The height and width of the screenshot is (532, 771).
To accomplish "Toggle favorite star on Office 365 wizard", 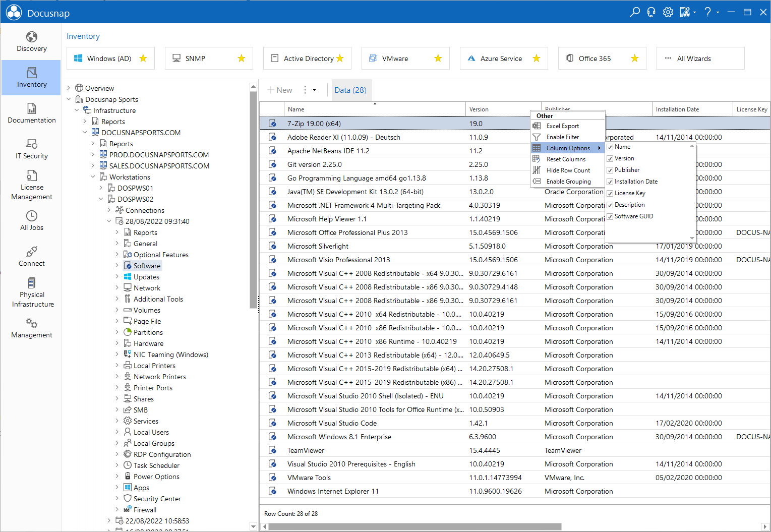I will [x=635, y=58].
